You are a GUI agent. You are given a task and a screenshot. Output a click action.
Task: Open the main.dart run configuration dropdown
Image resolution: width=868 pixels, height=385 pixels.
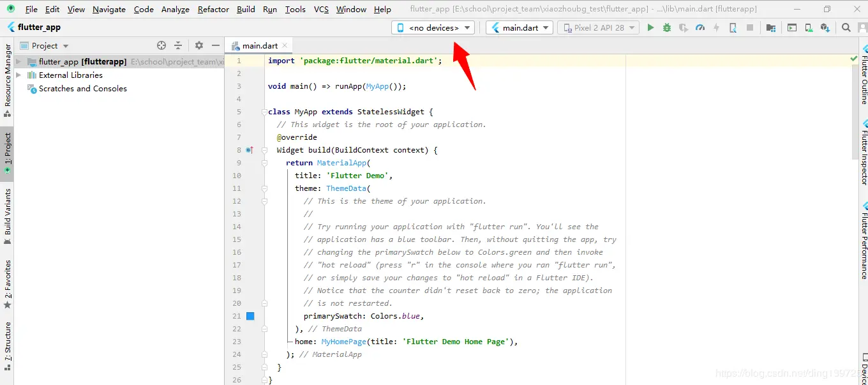pos(519,27)
